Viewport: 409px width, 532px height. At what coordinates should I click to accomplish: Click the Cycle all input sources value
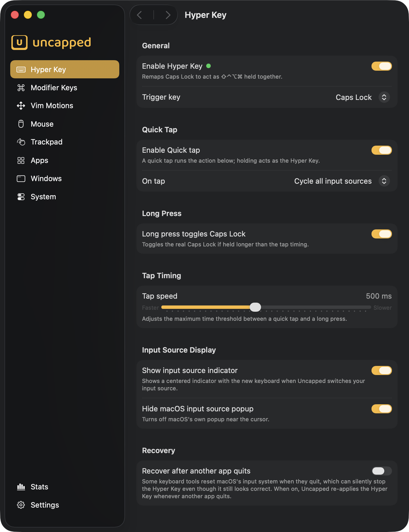pos(333,181)
